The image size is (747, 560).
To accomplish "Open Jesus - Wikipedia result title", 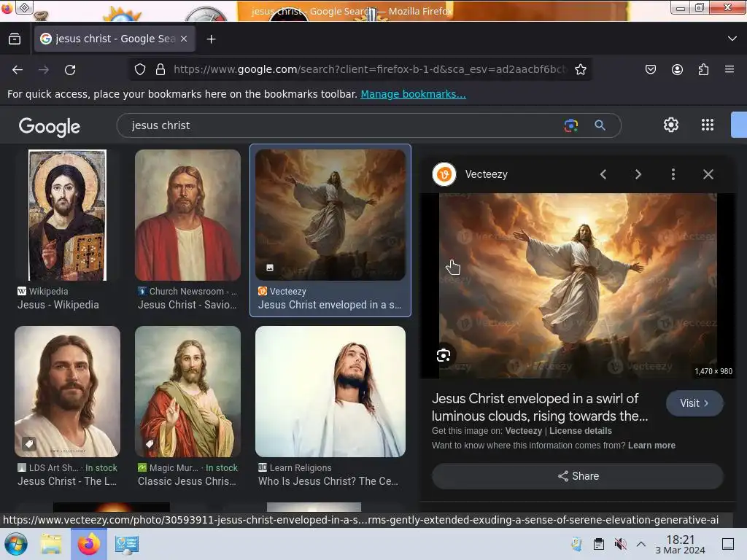I will tap(58, 305).
